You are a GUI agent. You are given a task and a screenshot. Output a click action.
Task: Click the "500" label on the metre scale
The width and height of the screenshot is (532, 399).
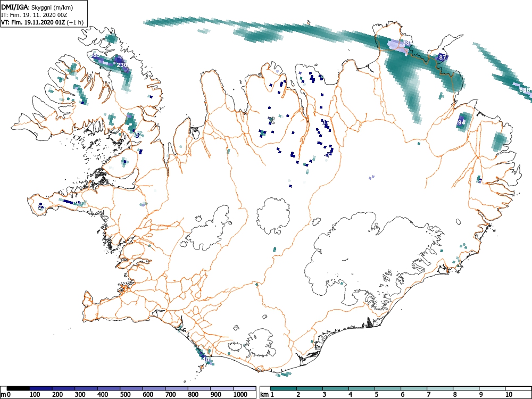point(125,395)
